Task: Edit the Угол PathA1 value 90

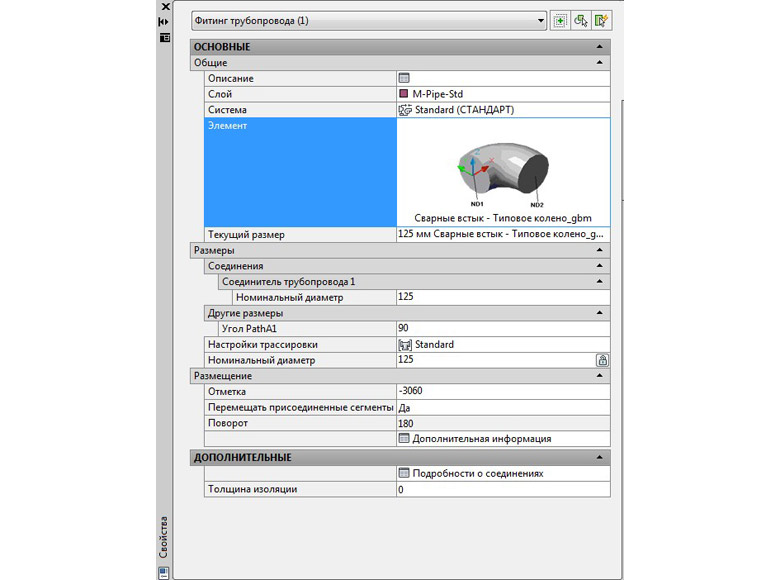Action: (x=503, y=329)
